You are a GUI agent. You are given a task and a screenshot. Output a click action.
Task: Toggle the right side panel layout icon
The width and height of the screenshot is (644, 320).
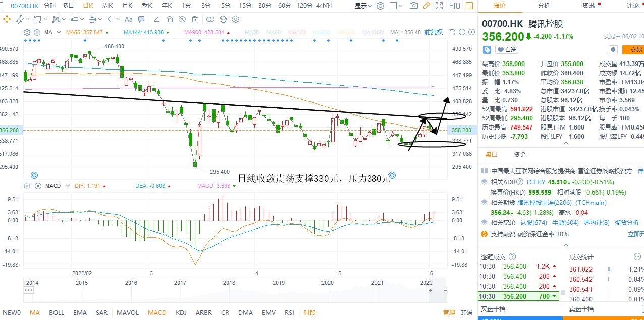tap(469, 6)
